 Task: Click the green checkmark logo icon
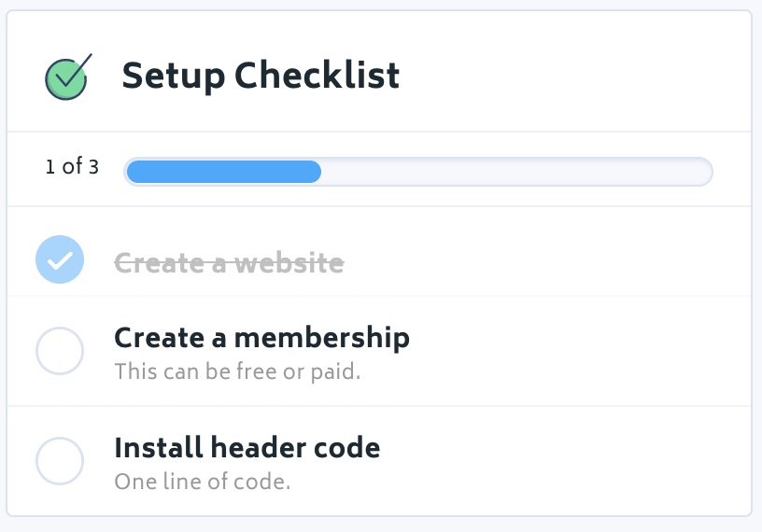pyautogui.click(x=67, y=77)
